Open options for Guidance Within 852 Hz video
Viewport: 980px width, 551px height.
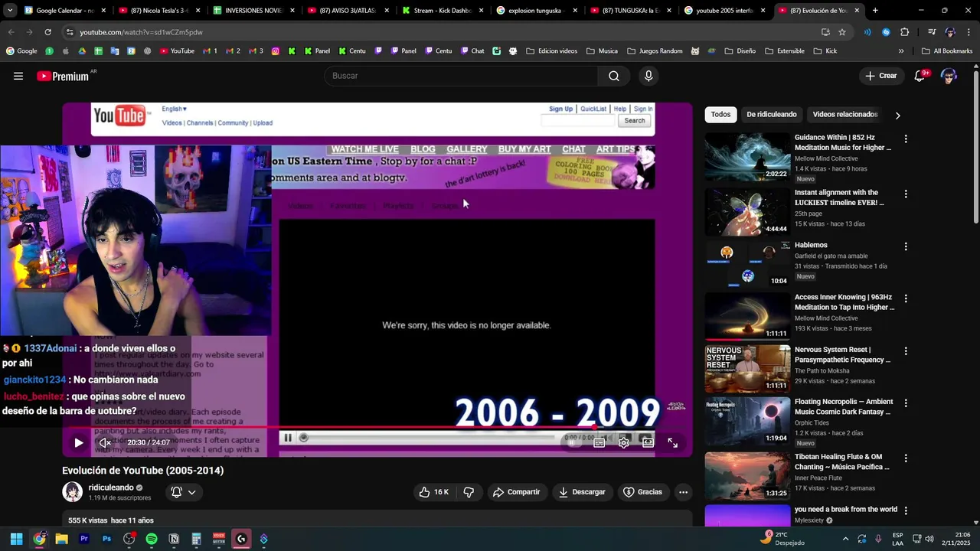906,139
